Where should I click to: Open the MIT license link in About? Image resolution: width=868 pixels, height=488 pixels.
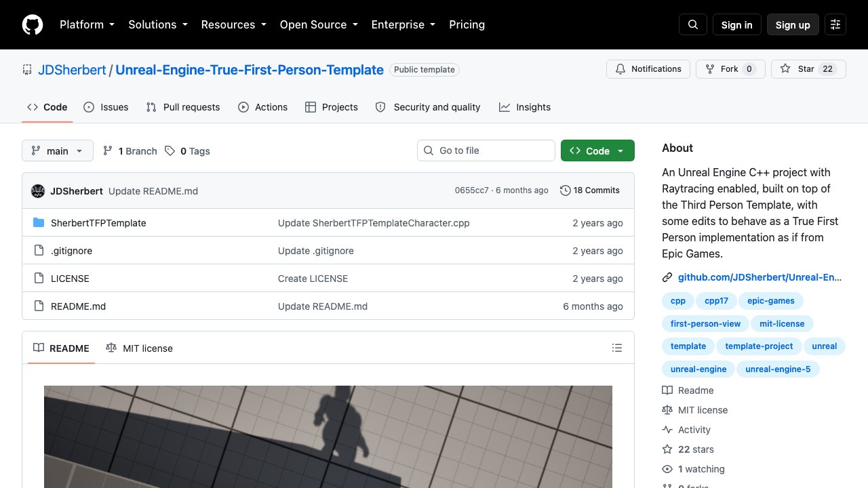tap(695, 410)
